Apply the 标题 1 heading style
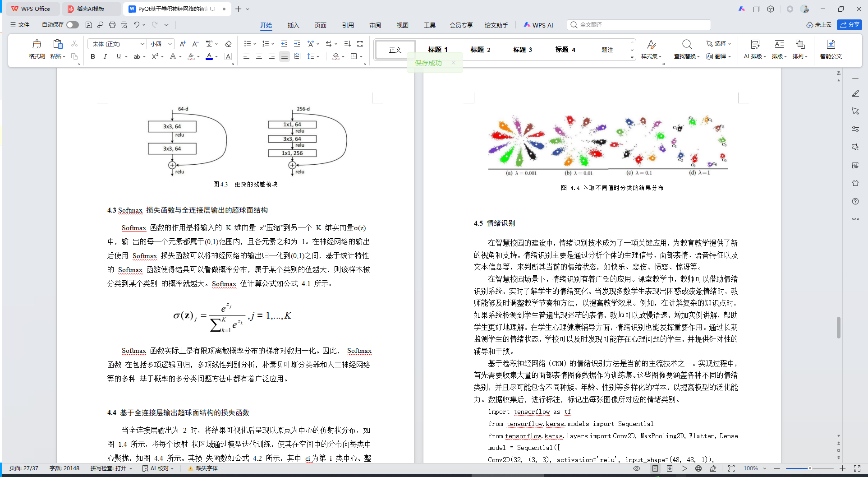 click(x=438, y=50)
